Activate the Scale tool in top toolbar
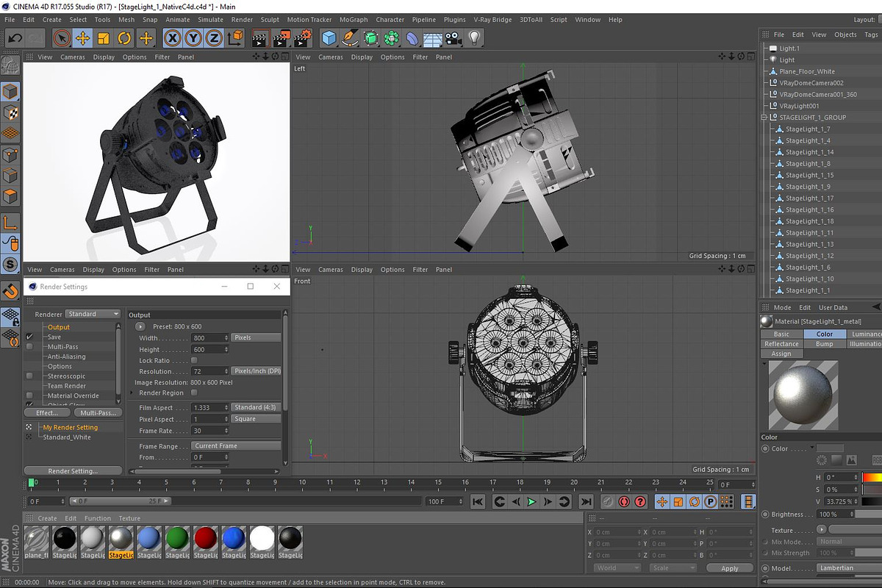Screen dimensions: 882x588 [x=104, y=37]
